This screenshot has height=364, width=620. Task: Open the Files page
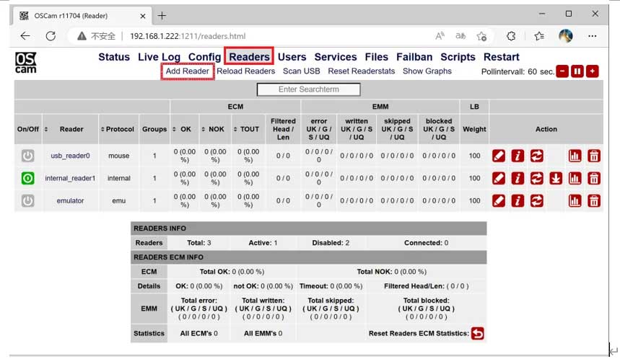tap(377, 57)
